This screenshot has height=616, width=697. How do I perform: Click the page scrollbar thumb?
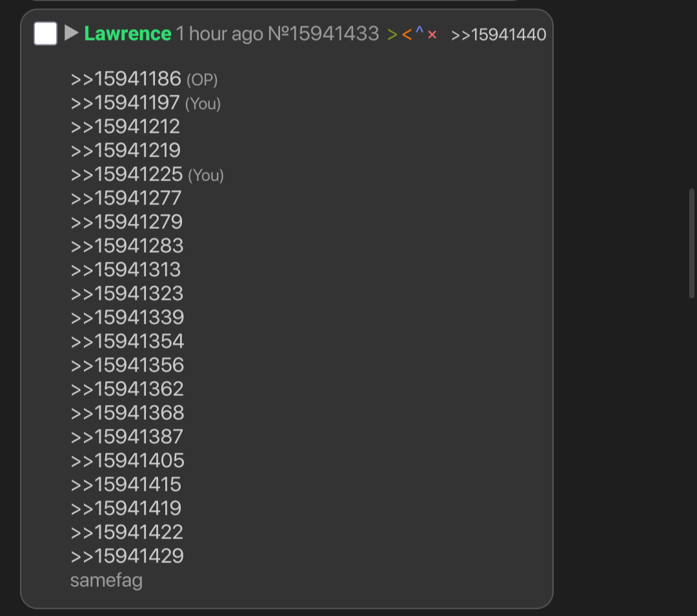pyautogui.click(x=692, y=243)
